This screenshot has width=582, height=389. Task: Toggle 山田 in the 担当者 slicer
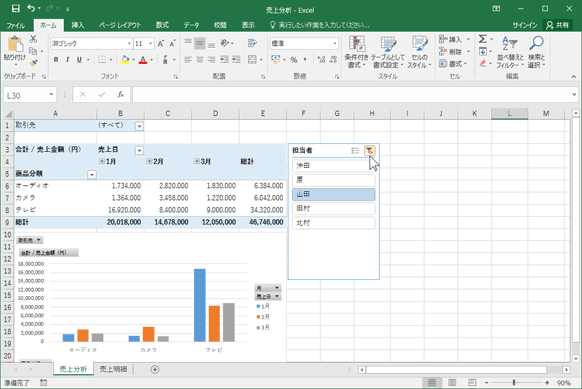pos(334,194)
